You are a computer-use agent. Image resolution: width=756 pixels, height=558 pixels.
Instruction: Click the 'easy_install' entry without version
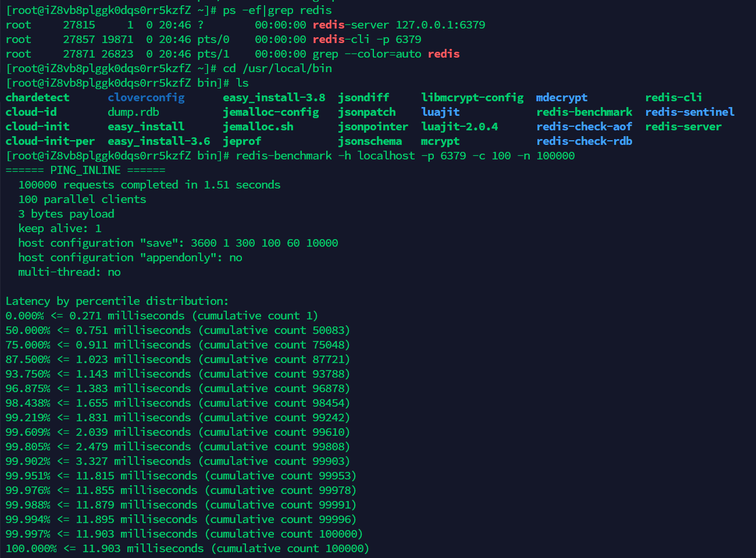click(146, 127)
